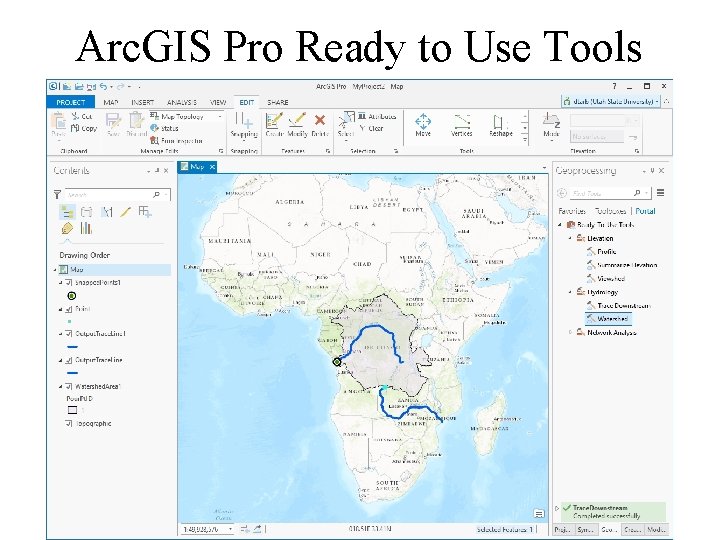Click List By Editing pencil icon
This screenshot has height=540, width=720.
(x=125, y=212)
